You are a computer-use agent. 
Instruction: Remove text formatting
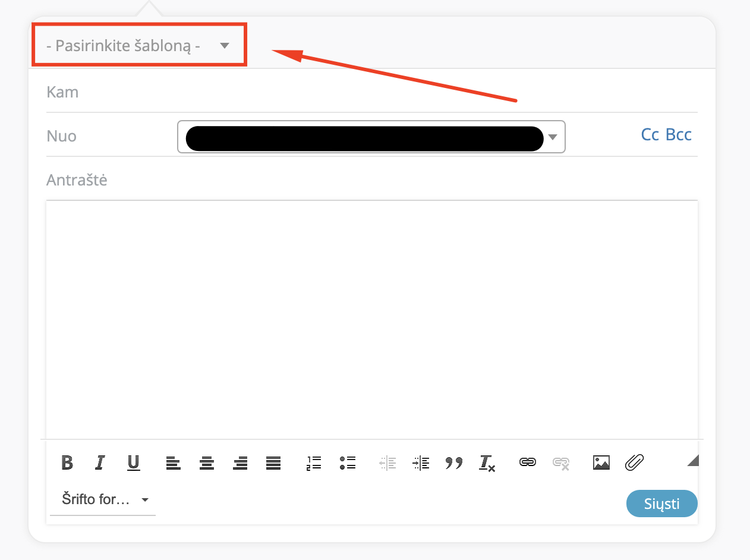click(487, 463)
